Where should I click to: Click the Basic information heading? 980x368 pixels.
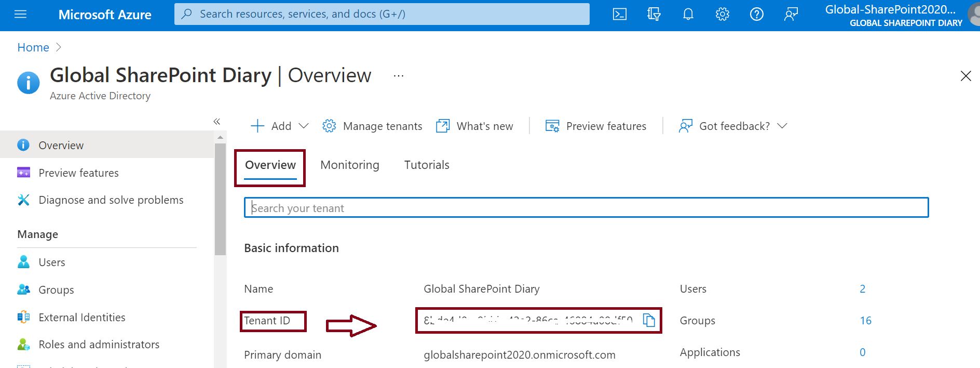[291, 248]
